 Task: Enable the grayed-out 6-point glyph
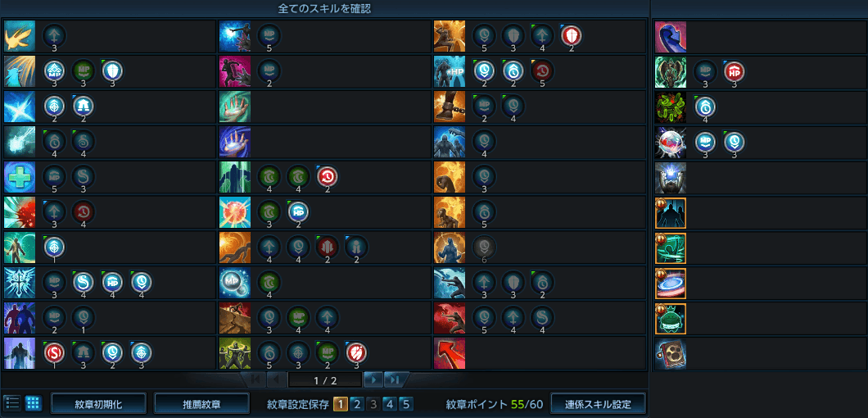click(485, 248)
